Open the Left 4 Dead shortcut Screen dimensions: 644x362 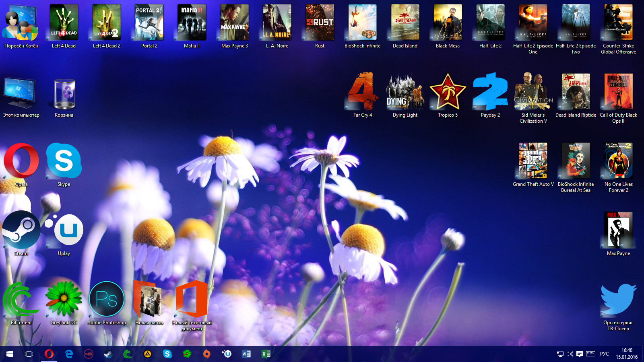pyautogui.click(x=64, y=23)
